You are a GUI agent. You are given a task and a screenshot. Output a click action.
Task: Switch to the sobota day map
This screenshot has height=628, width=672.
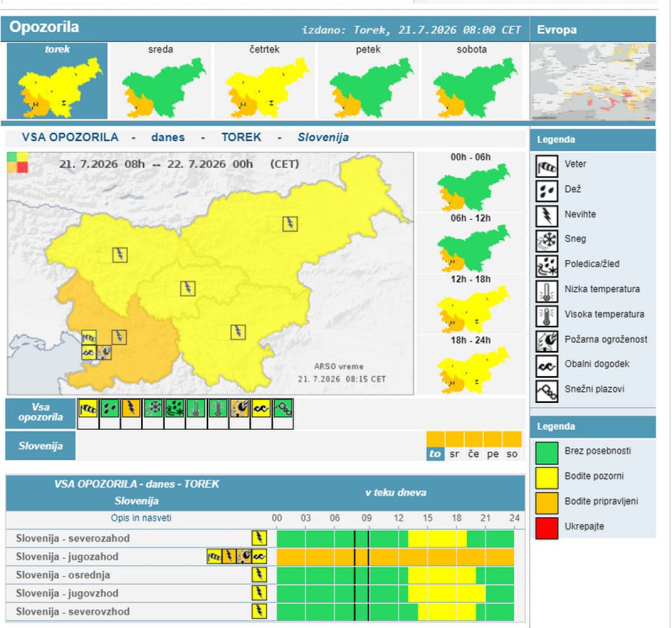[x=472, y=81]
